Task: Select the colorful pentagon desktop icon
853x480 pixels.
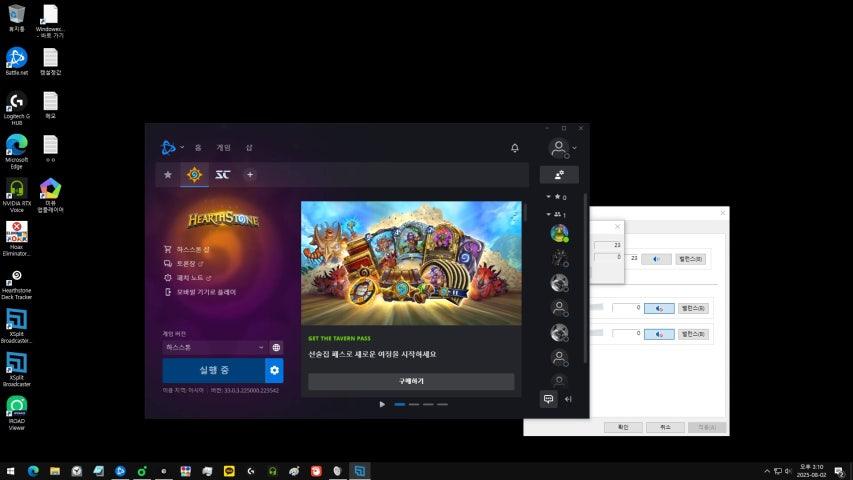Action: (51, 195)
